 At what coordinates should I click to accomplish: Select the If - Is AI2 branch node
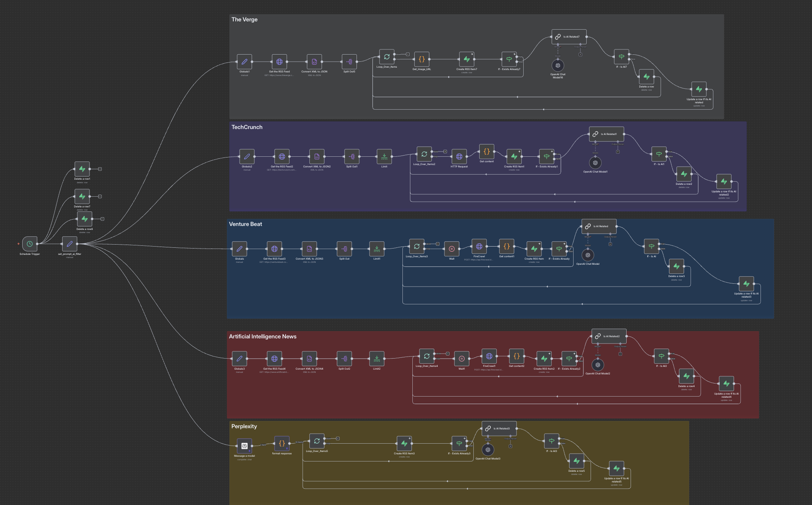(661, 356)
